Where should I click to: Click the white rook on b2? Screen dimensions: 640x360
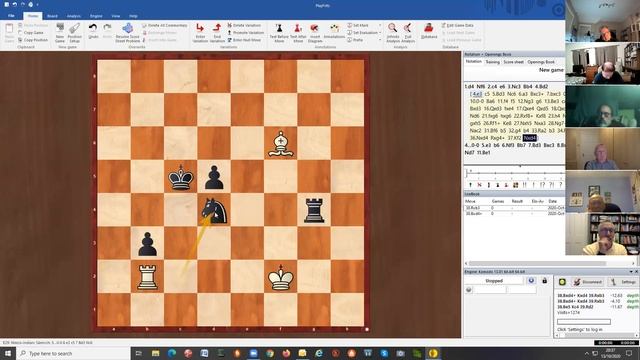point(147,277)
